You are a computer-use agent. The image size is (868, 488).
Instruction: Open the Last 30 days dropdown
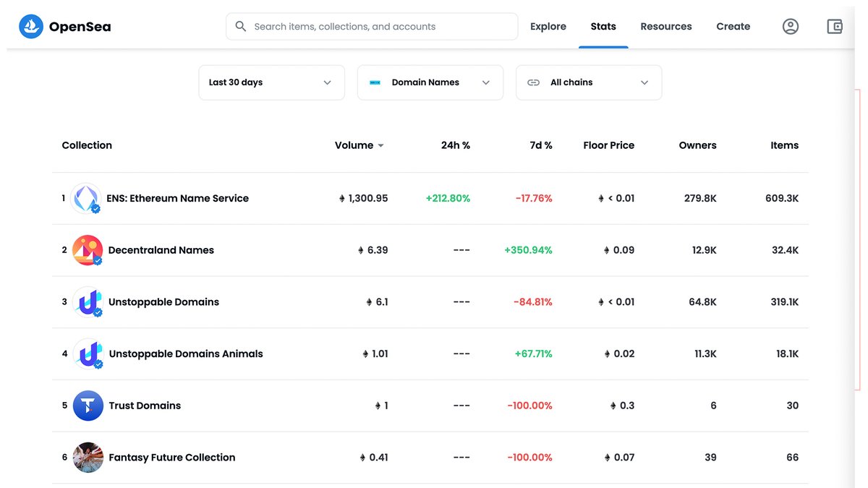click(271, 82)
